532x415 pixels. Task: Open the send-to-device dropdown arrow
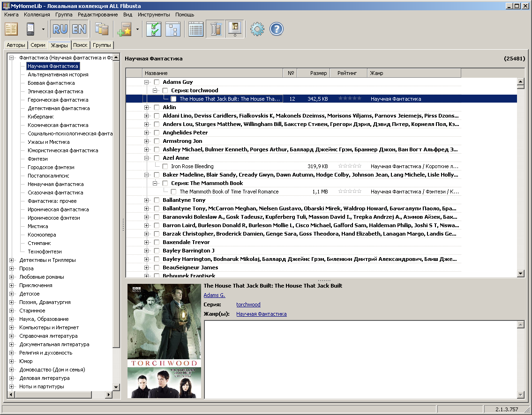coord(43,29)
